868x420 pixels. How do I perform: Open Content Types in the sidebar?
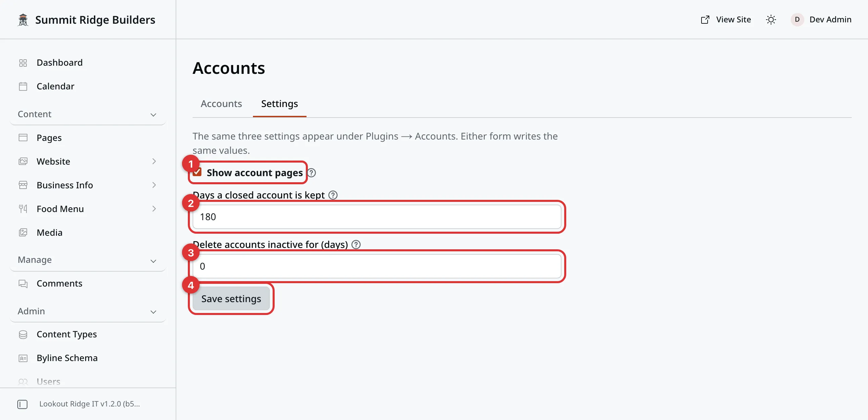pyautogui.click(x=87, y=334)
